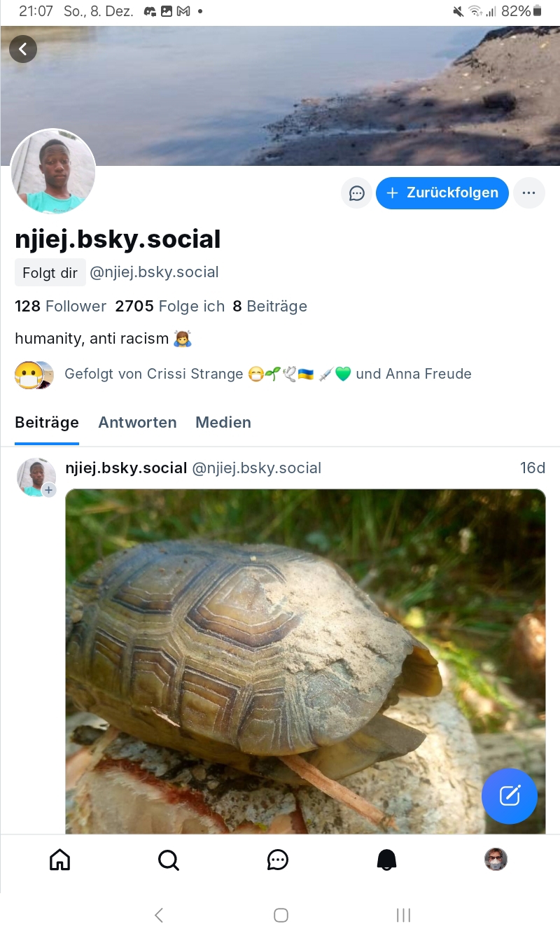Open the profile avatar picture
This screenshot has width=560, height=938.
pyautogui.click(x=53, y=172)
